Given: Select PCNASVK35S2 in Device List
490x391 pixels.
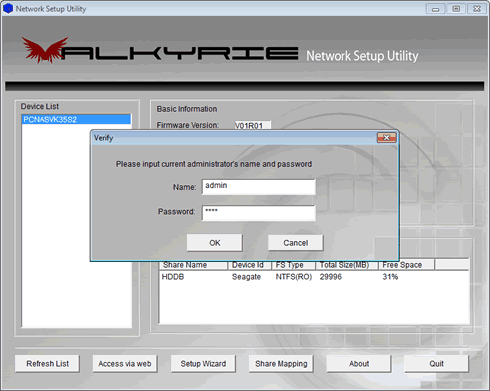Looking at the screenshot, I should click(x=76, y=119).
